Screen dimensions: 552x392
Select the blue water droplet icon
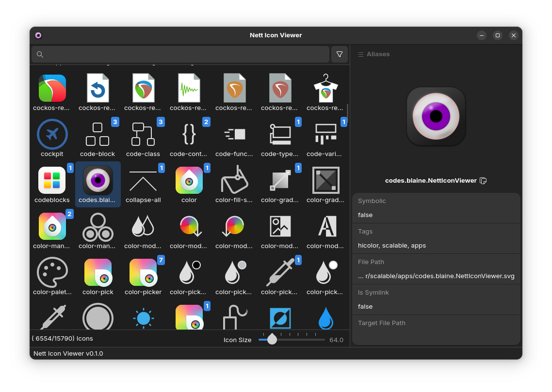[325, 317]
